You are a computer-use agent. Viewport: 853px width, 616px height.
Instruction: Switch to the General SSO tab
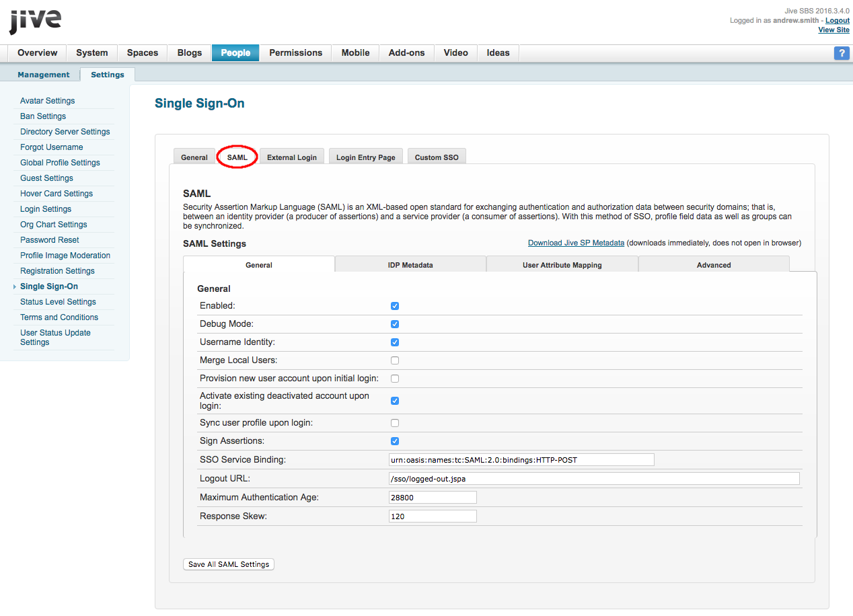(194, 157)
